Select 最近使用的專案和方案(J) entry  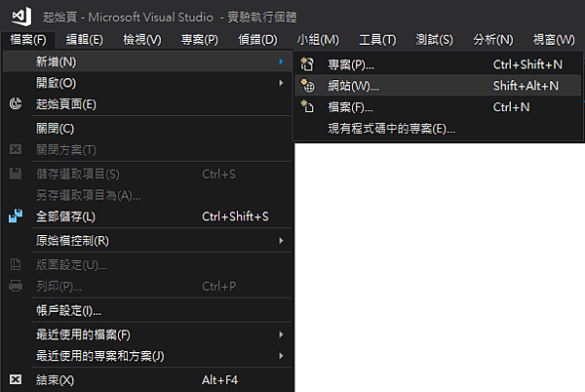tap(147, 356)
